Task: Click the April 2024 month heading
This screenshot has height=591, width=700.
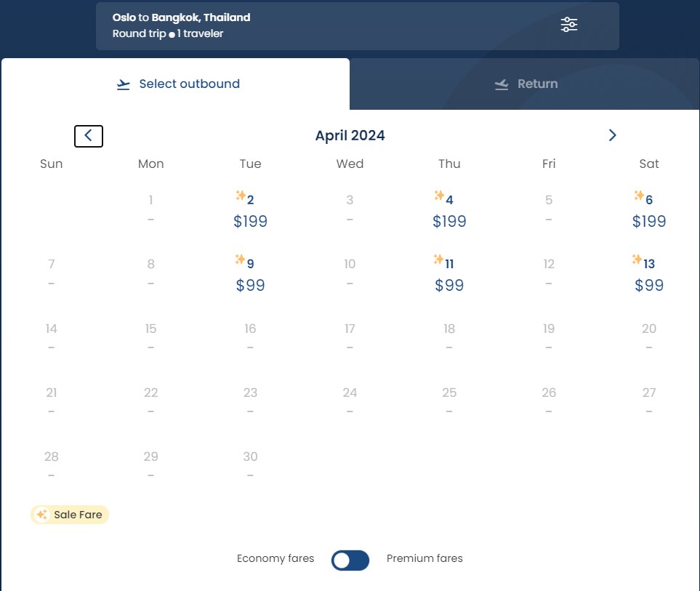Action: tap(350, 135)
